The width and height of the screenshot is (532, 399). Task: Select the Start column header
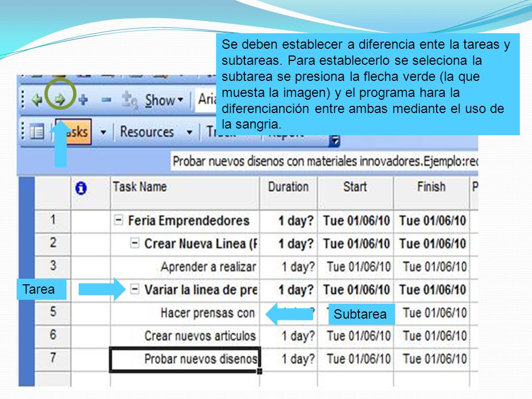click(355, 193)
